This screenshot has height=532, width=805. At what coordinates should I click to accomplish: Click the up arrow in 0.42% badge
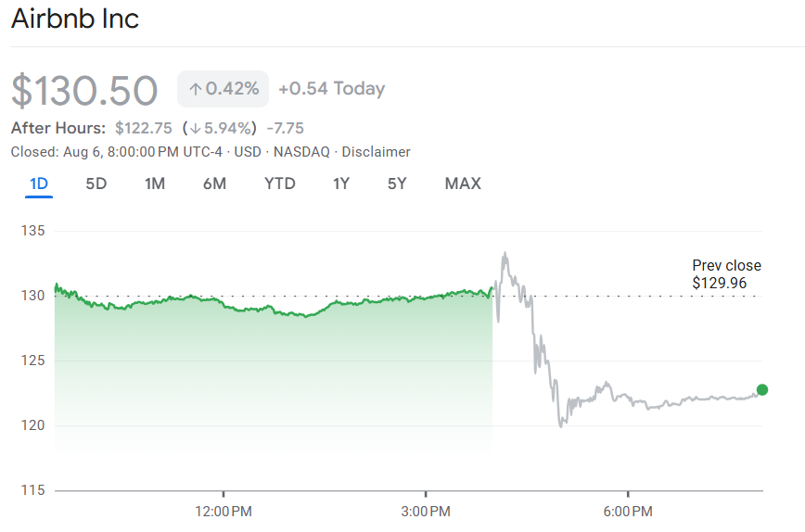(195, 89)
